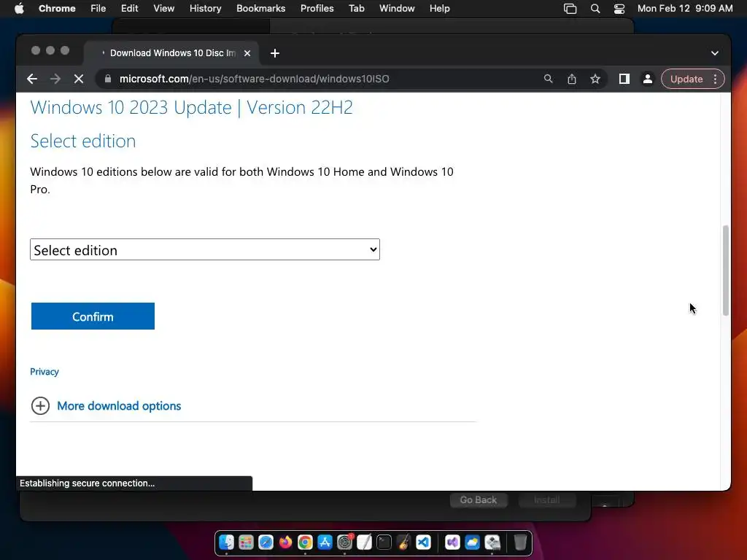747x560 pixels.
Task: Click the forward navigation arrow
Action: (55, 79)
